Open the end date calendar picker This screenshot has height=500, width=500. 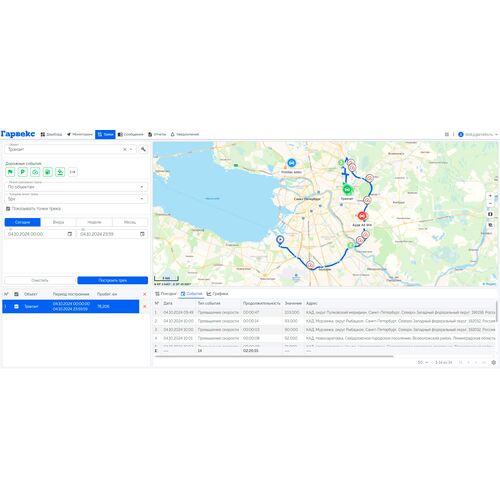tap(142, 234)
